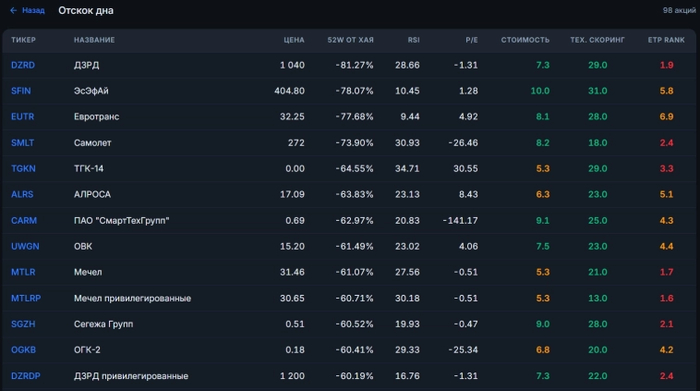Select the DZRDP ticker
Viewport: 700px width, 391px height.
(25, 376)
